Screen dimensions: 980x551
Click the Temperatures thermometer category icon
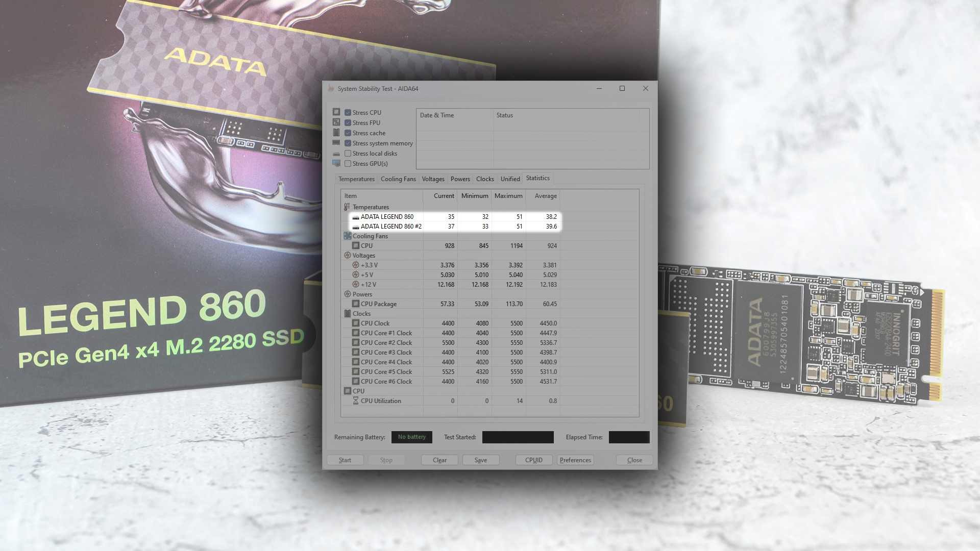tap(347, 207)
